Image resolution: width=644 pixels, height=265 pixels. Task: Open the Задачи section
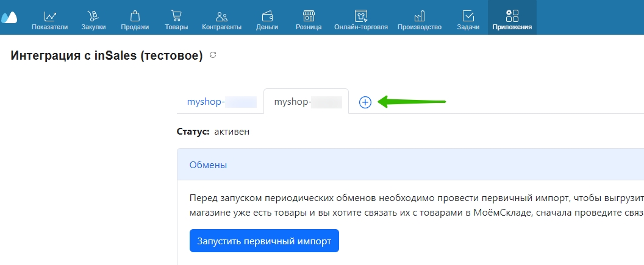point(468,21)
